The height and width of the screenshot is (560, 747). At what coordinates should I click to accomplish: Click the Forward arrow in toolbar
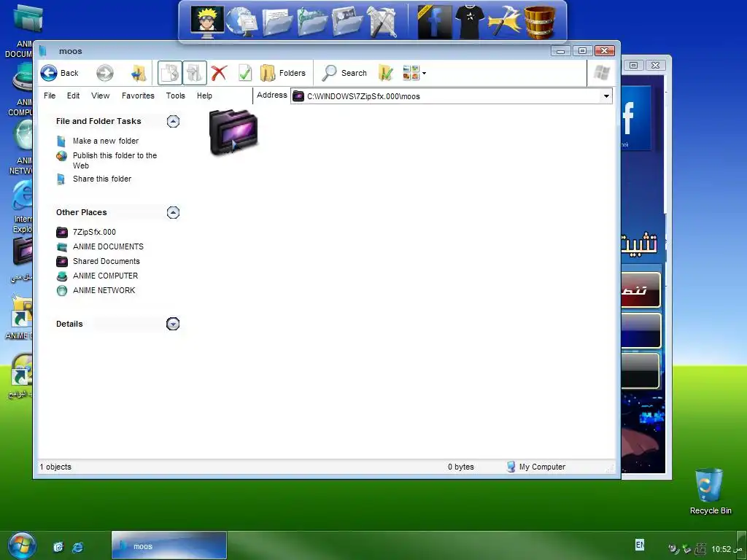[x=105, y=73]
